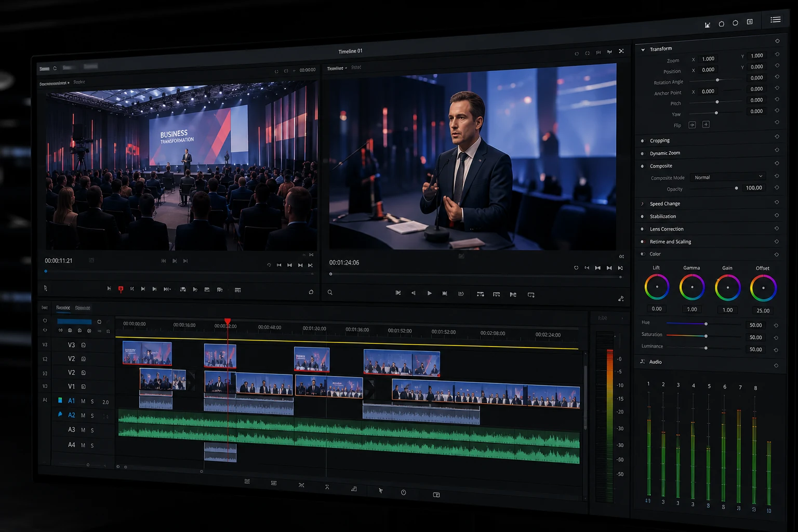Click the Gain color wheel
The width and height of the screenshot is (798, 532).
point(727,288)
